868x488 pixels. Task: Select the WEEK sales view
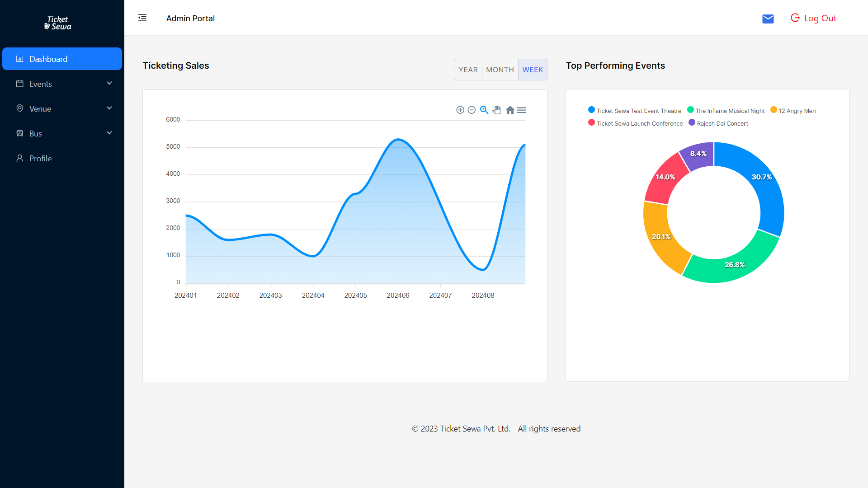(x=533, y=70)
